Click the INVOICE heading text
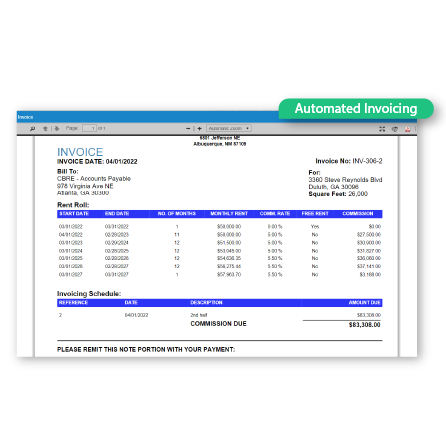The image size is (446, 446). 80,152
